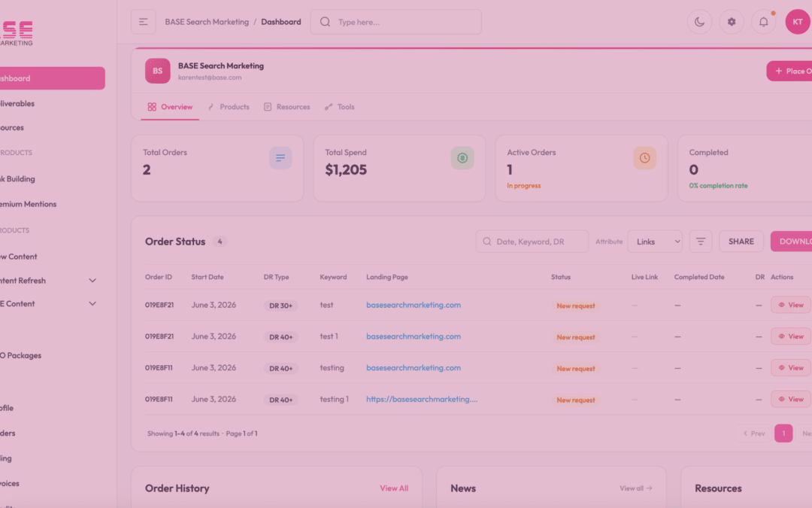
Task: Click View all in News
Action: 636,488
